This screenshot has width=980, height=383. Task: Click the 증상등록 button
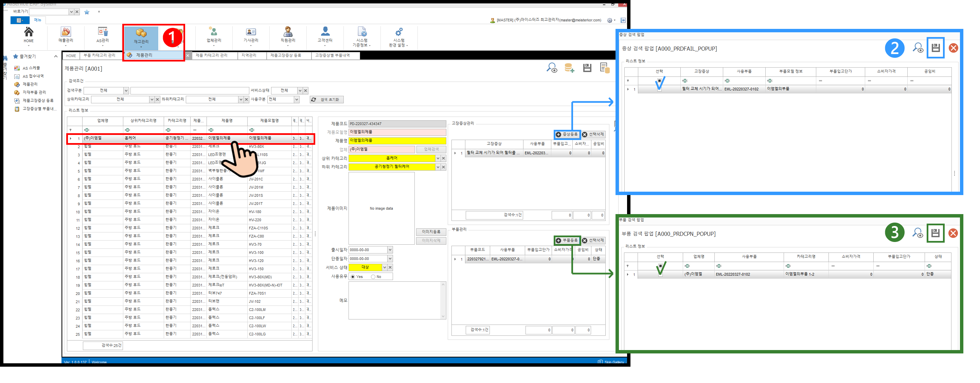[x=567, y=134]
